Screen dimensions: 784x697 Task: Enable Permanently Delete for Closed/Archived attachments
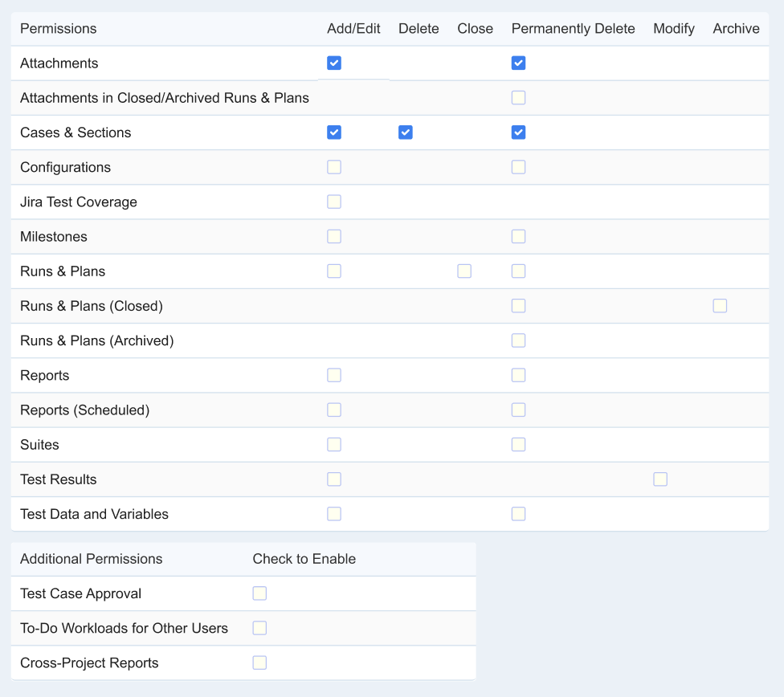click(518, 97)
